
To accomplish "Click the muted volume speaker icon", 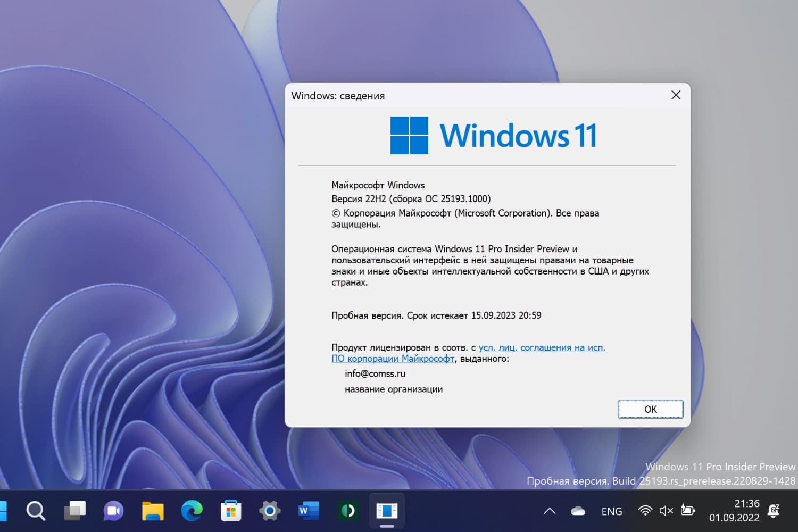I will (x=666, y=511).
